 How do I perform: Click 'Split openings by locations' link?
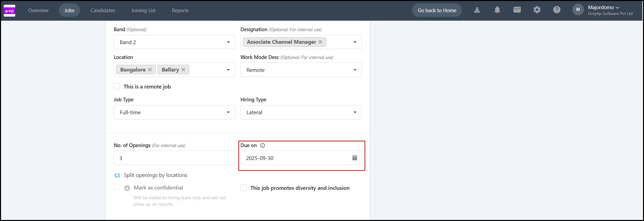(155, 175)
